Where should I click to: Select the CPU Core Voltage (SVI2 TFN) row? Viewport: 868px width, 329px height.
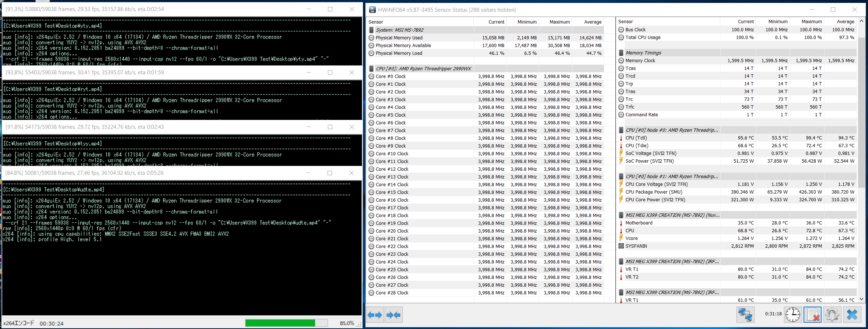(736, 184)
